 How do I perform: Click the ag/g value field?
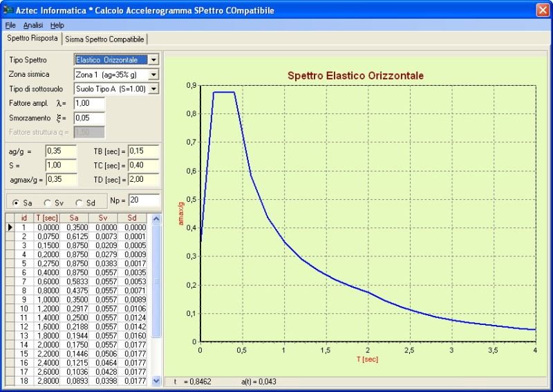click(61, 151)
